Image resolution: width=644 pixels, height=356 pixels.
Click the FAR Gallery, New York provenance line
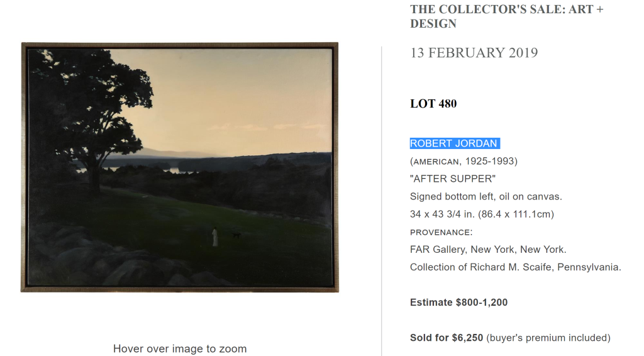[488, 249]
